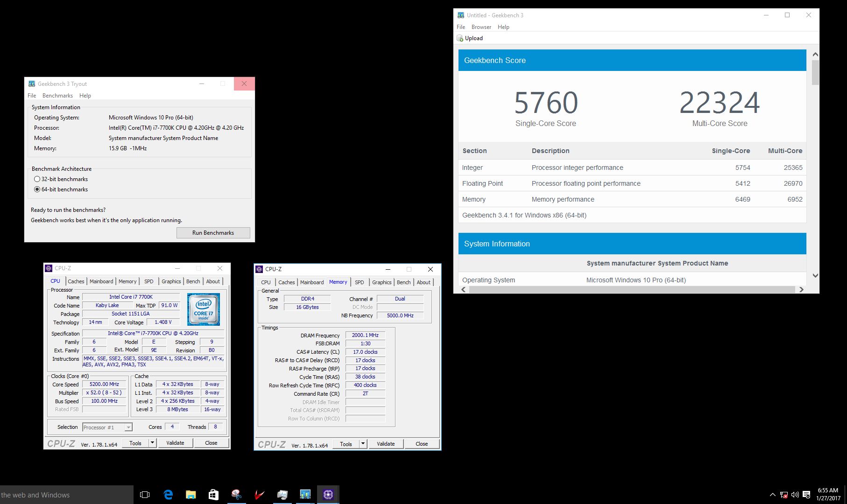Open Help menu in Geekbench results window

click(503, 27)
